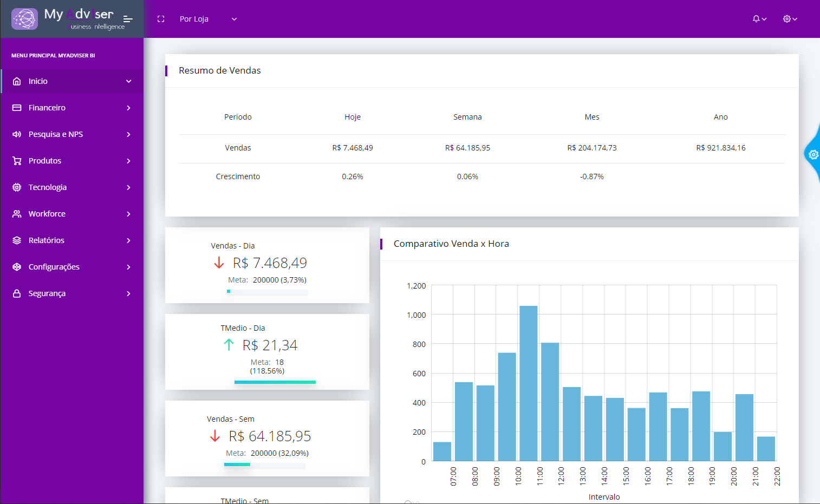Screen dimensions: 820x504
Task: Click the Financeiro card icon
Action: point(17,108)
